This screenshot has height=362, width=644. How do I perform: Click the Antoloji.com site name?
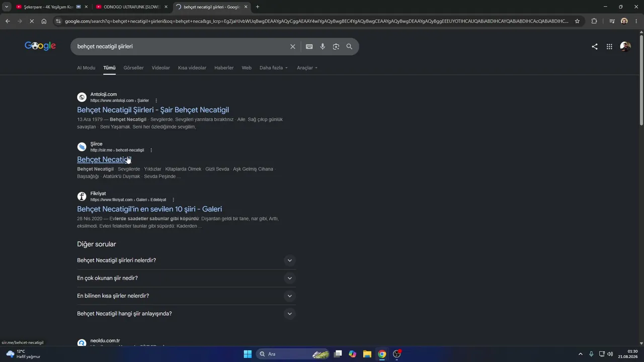(104, 94)
